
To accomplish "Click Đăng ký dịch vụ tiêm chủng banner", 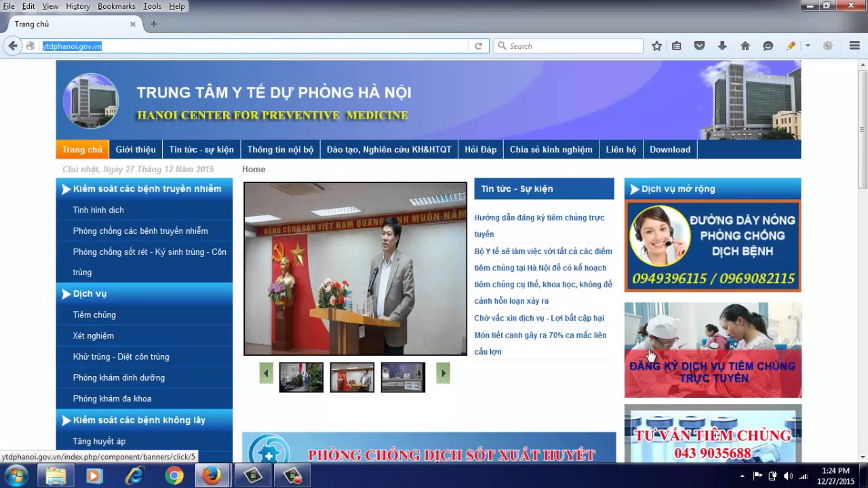I will pyautogui.click(x=713, y=350).
